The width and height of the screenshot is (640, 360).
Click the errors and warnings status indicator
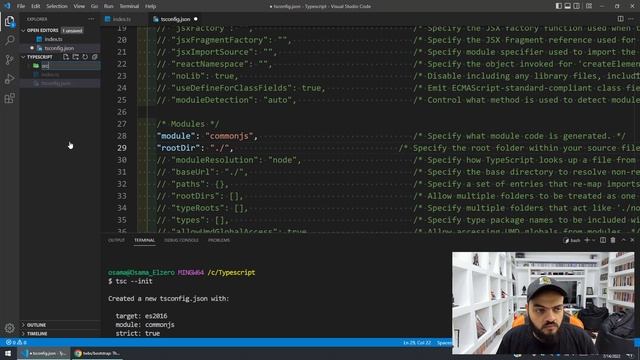pyautogui.click(x=16, y=342)
